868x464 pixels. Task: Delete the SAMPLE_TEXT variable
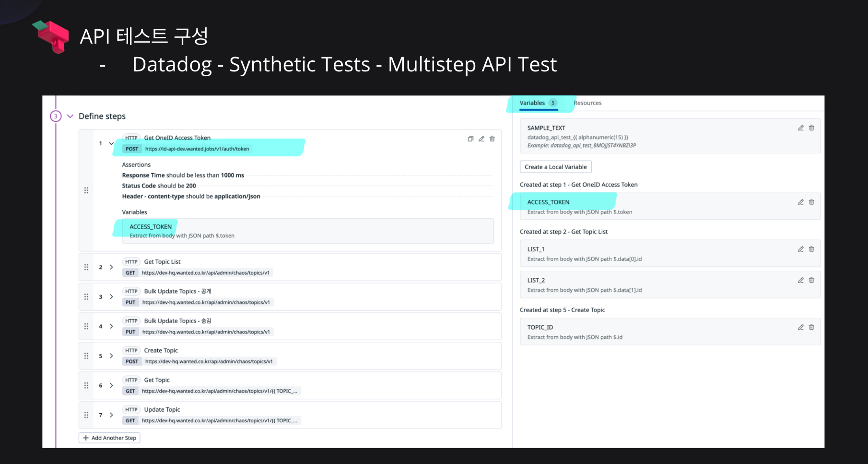click(x=811, y=128)
